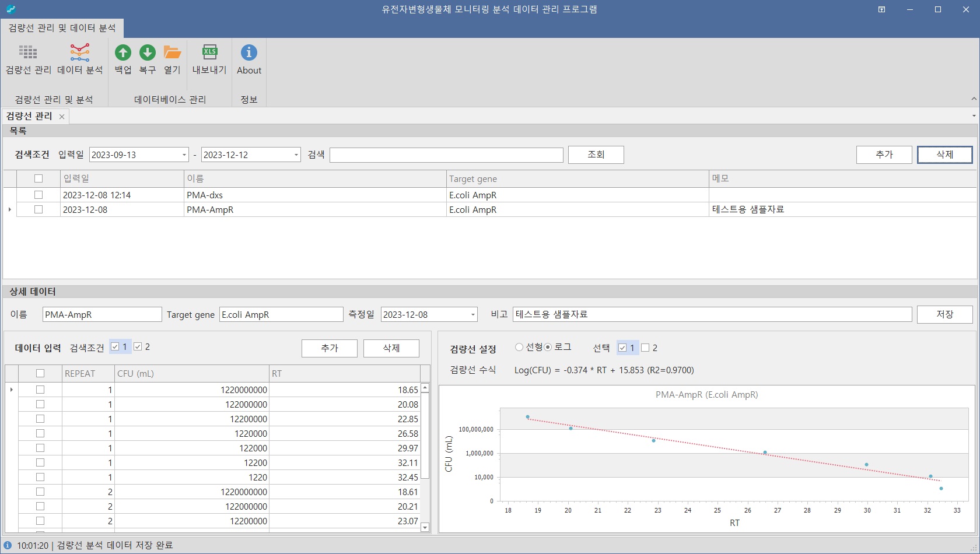Enable checkbox 2 in 검량선 설정 선택
Image resolution: width=980 pixels, height=554 pixels.
point(645,348)
